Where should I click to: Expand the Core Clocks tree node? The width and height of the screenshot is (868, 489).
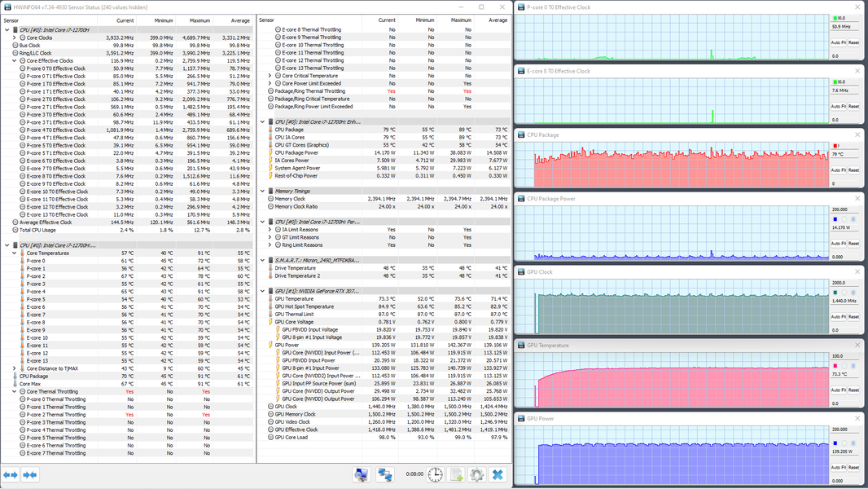click(15, 37)
